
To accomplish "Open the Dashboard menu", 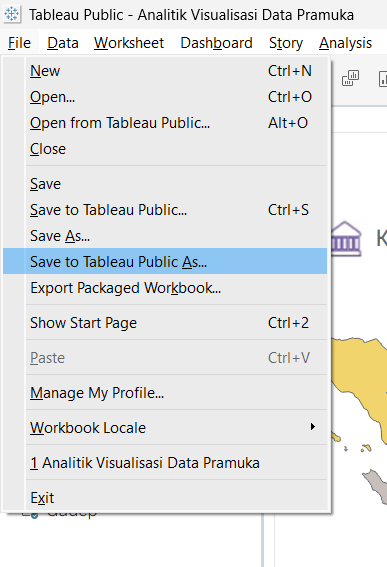I will [x=216, y=43].
